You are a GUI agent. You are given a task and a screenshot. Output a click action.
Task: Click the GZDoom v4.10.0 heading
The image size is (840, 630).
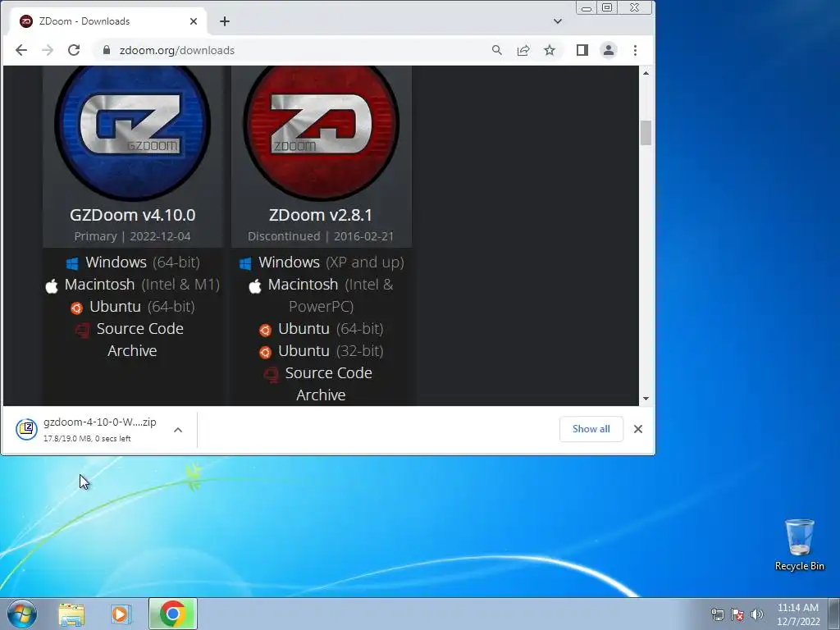point(132,215)
